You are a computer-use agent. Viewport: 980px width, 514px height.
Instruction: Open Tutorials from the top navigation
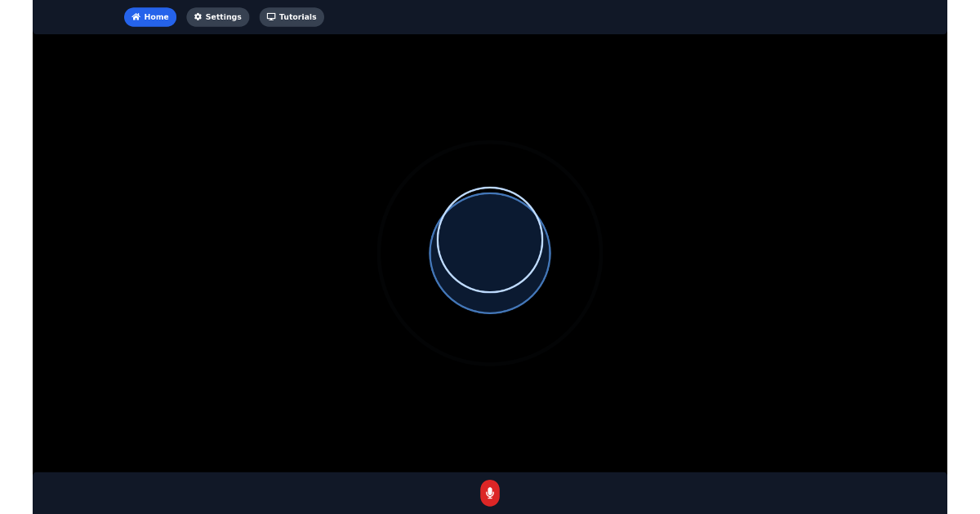tap(292, 16)
